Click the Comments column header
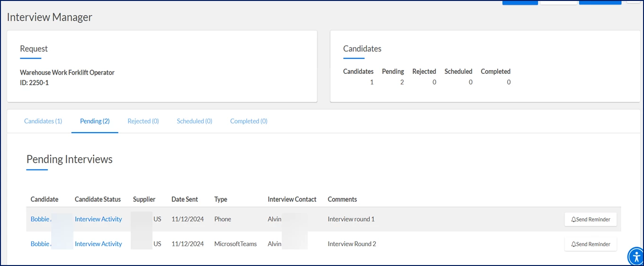 [x=342, y=199]
